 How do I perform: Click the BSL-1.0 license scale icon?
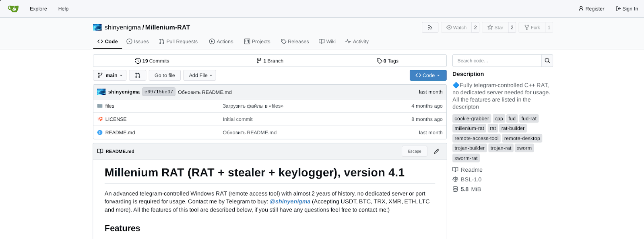455,179
